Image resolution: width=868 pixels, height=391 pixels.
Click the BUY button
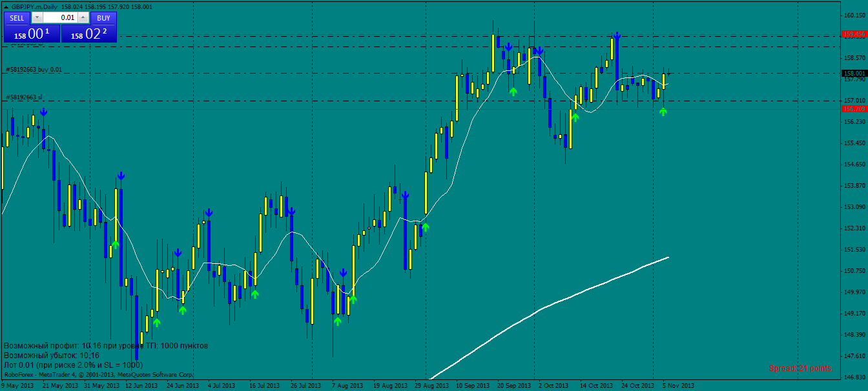(x=103, y=18)
